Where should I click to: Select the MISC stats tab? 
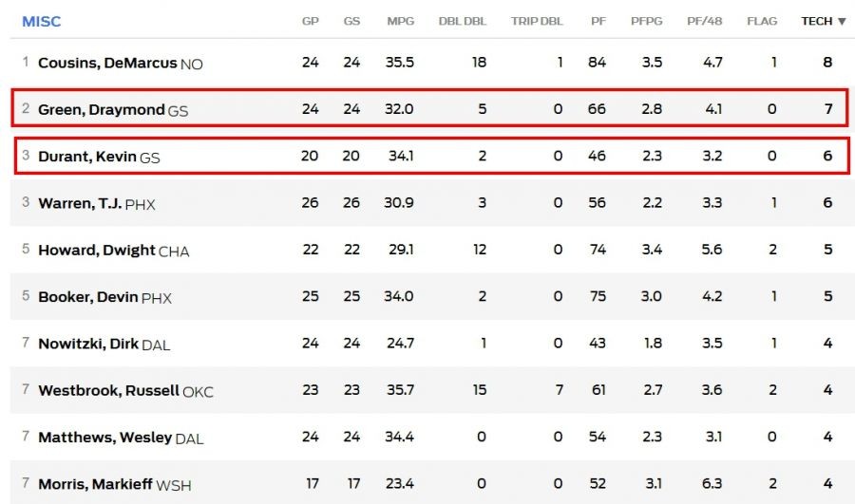[x=41, y=21]
